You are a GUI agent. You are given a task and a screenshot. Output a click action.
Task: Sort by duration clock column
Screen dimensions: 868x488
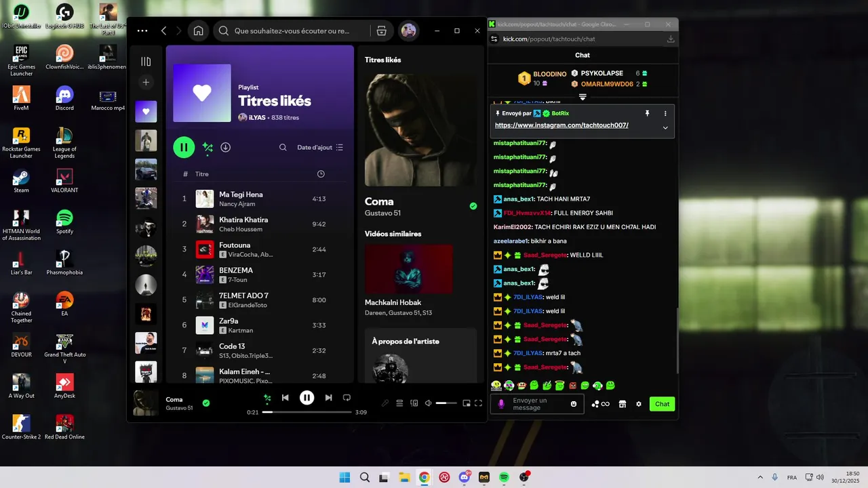click(321, 174)
